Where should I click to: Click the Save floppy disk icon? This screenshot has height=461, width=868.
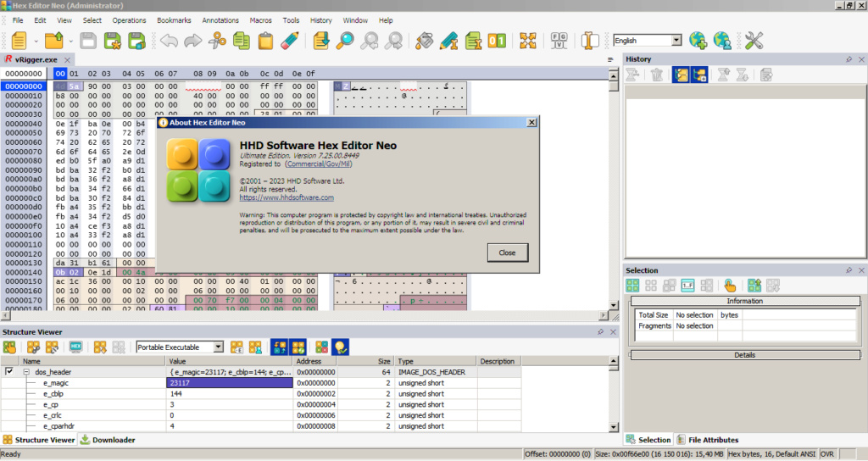click(x=88, y=41)
